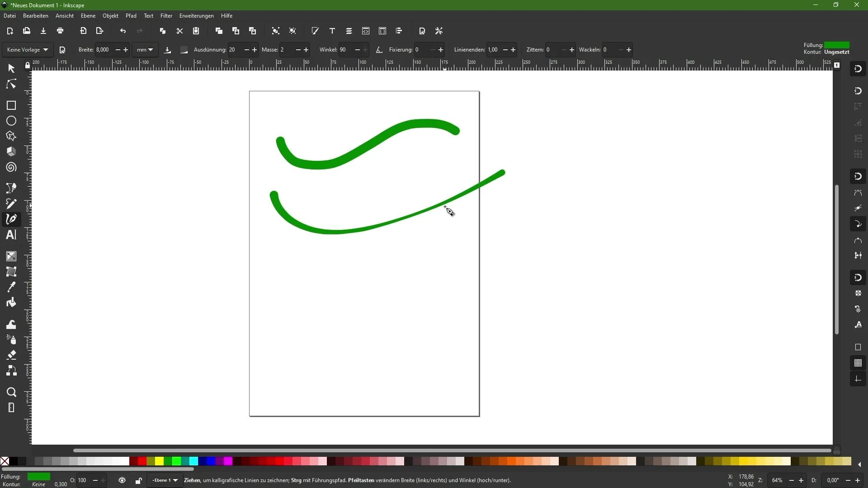Select the Paint bucket tool
This screenshot has width=868, height=488.
point(11,303)
